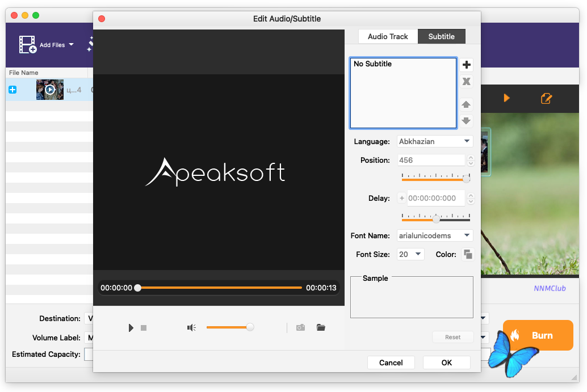The width and height of the screenshot is (587, 392).
Task: Switch to the Audio Track tab
Action: click(x=388, y=36)
